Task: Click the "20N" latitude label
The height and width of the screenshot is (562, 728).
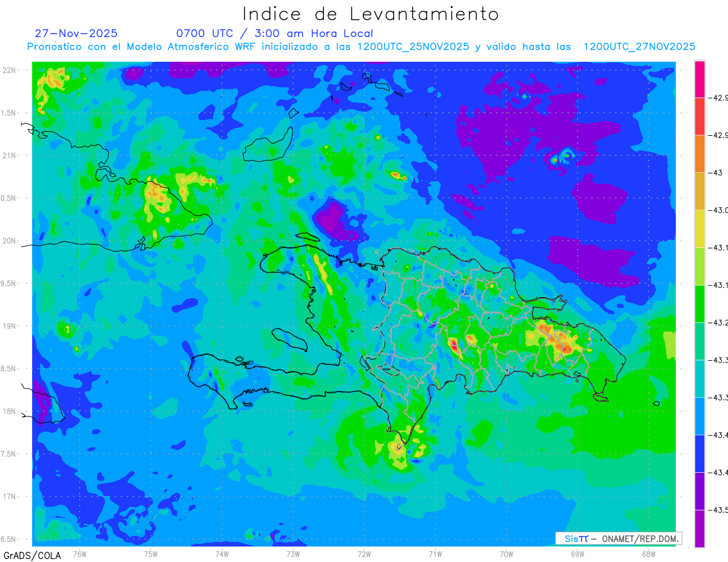Action: 10,241
